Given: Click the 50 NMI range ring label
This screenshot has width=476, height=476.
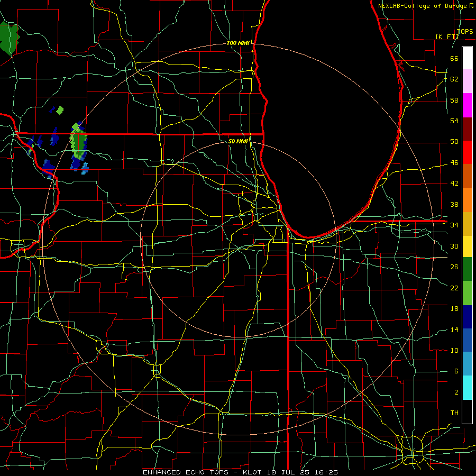Looking at the screenshot, I should pyautogui.click(x=238, y=141).
